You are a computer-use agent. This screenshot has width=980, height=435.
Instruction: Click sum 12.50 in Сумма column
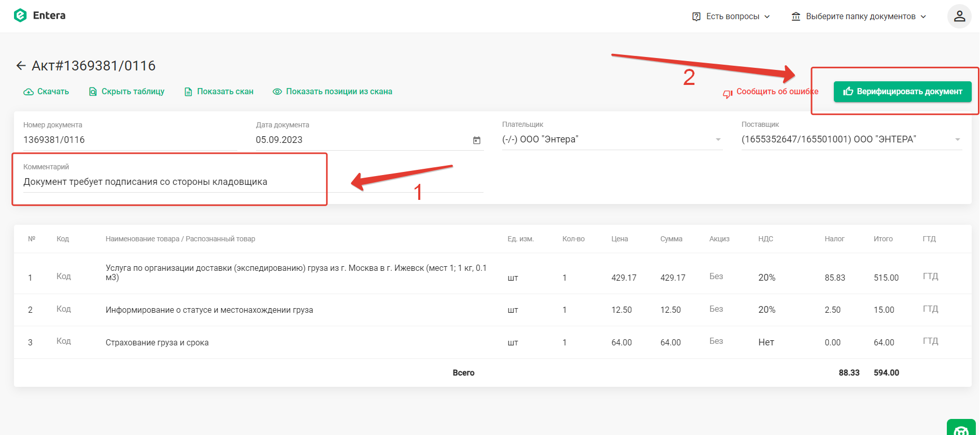point(671,310)
